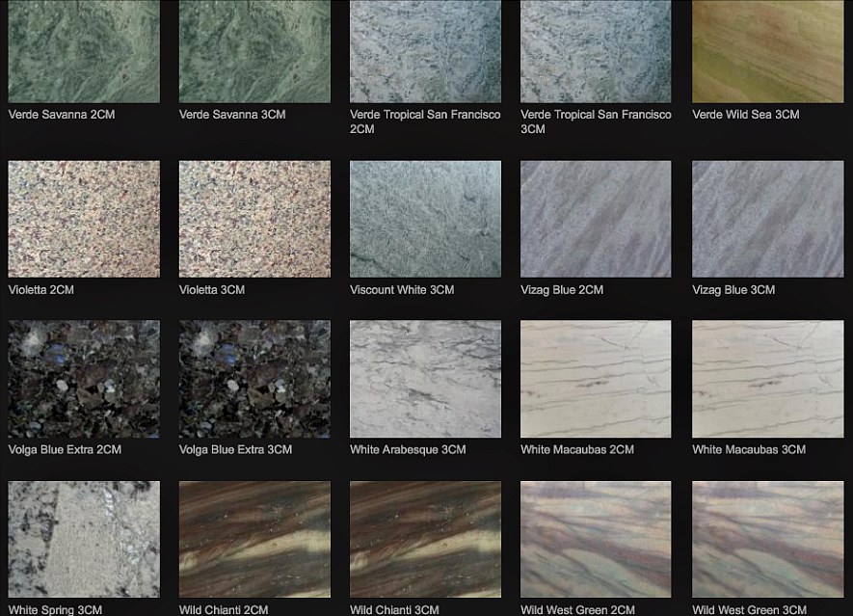Follow the Wild West Green 3CM label

point(750,610)
